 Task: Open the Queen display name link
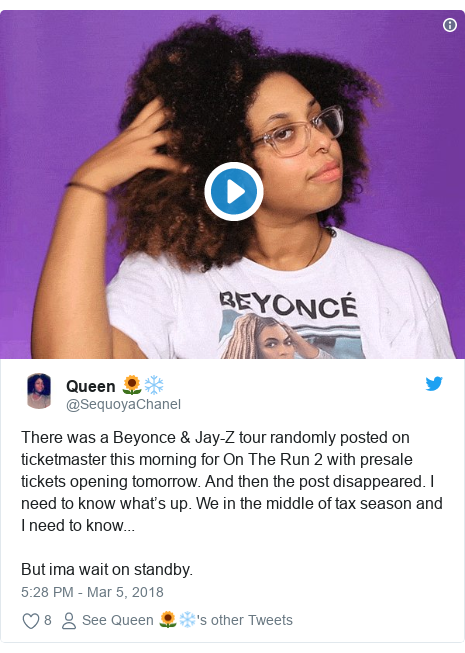click(91, 386)
